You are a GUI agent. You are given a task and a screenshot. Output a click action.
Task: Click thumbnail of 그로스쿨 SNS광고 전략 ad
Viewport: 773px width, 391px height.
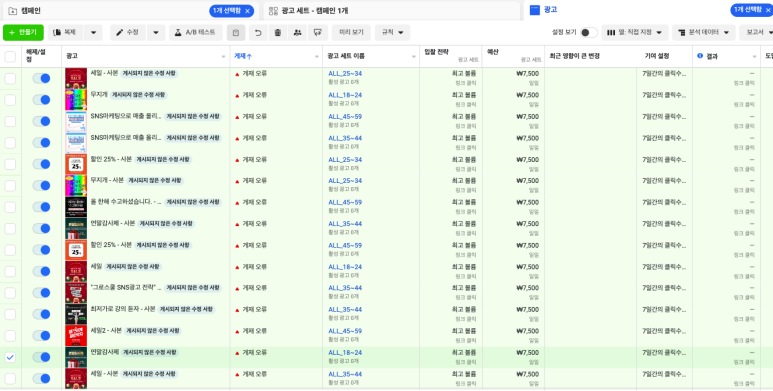click(76, 292)
